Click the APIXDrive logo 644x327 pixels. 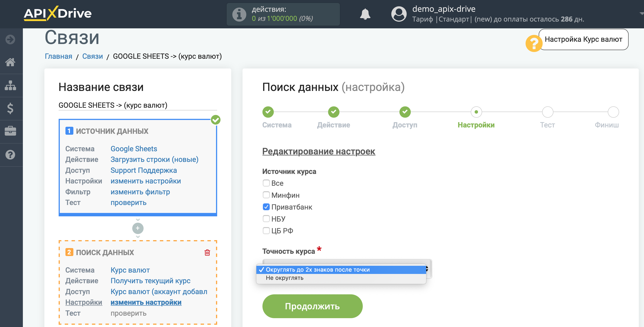[58, 13]
